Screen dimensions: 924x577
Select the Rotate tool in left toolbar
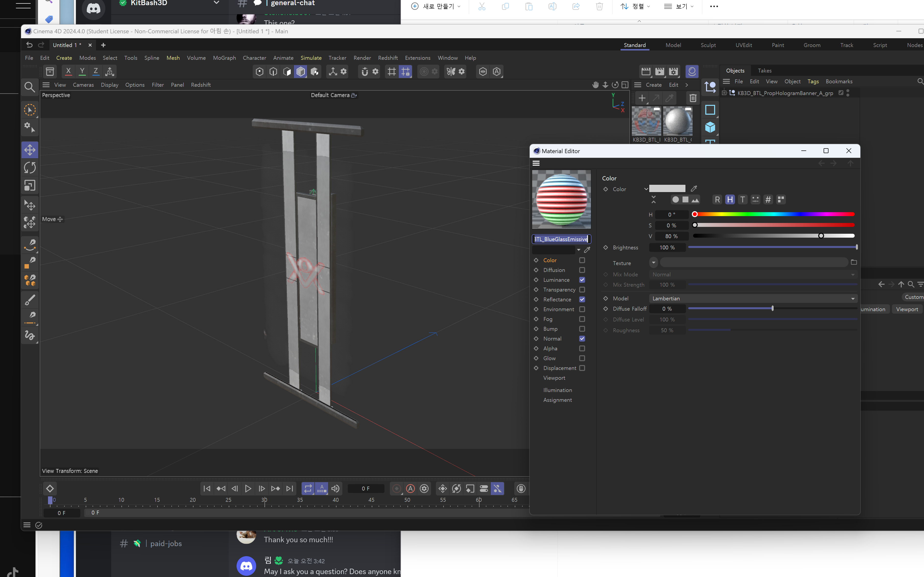pos(30,168)
